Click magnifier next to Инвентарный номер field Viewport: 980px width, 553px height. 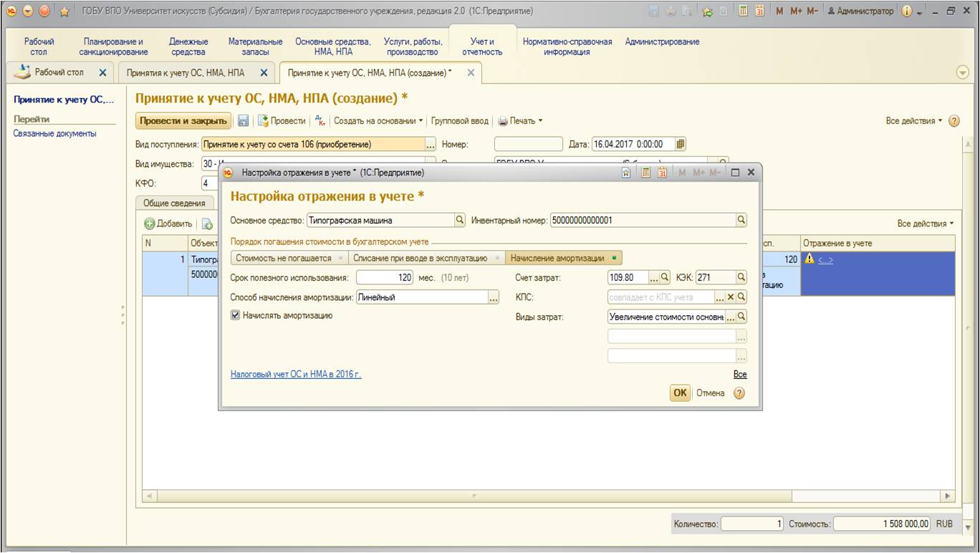pyautogui.click(x=741, y=221)
